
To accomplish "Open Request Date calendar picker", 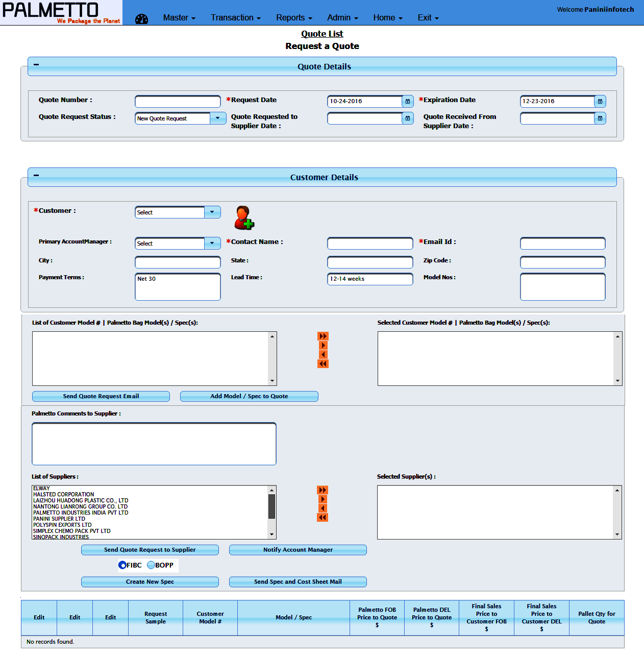I will [x=408, y=101].
